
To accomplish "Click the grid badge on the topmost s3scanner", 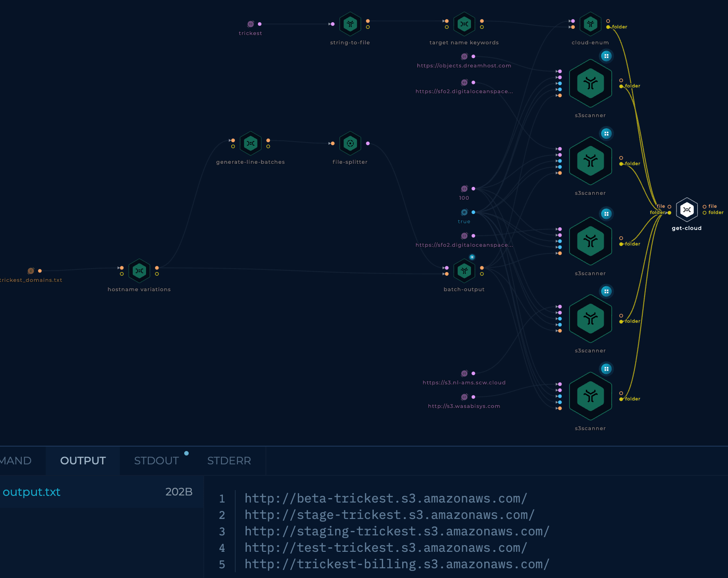I will [606, 56].
